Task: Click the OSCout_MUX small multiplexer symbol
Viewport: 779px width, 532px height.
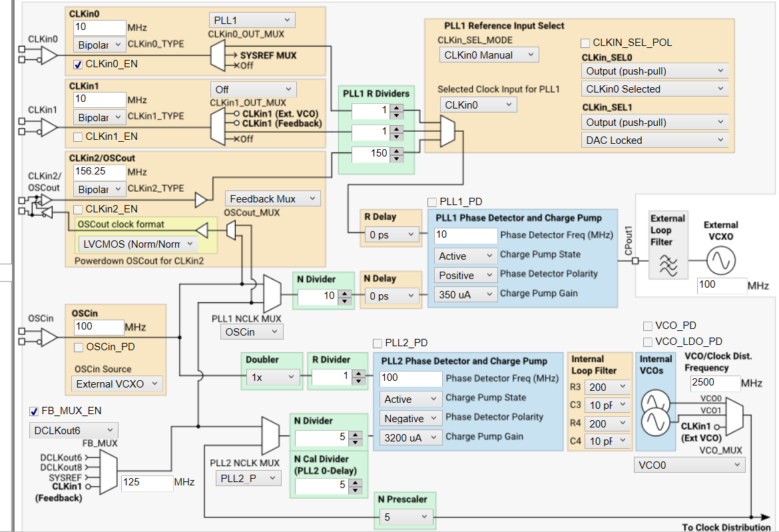Action: pyautogui.click(x=231, y=230)
